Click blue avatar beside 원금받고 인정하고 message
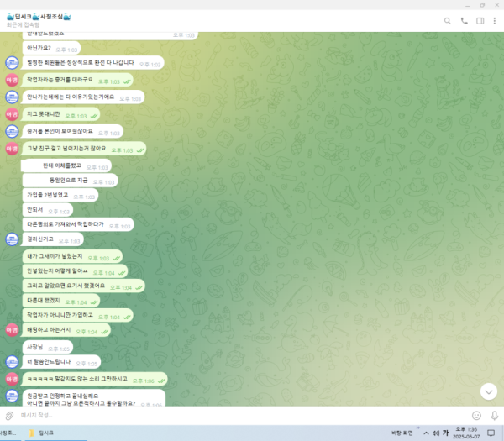The image size is (504, 441). [x=12, y=396]
